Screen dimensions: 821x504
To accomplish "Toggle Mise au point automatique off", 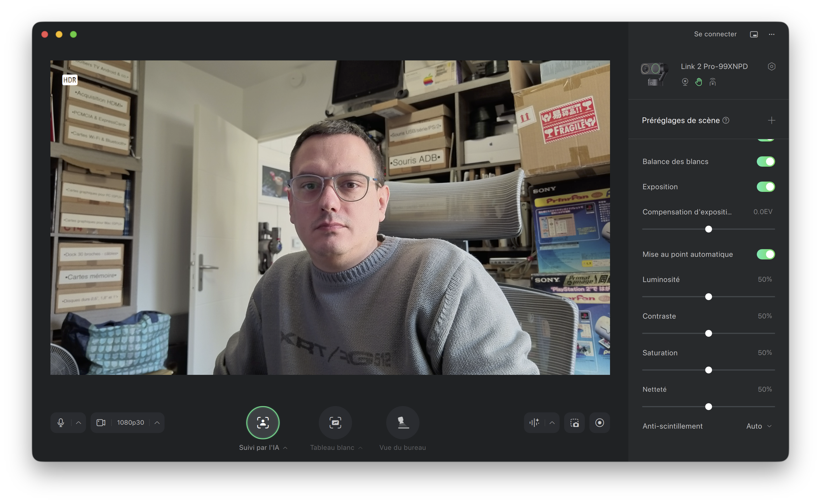I will pos(765,254).
